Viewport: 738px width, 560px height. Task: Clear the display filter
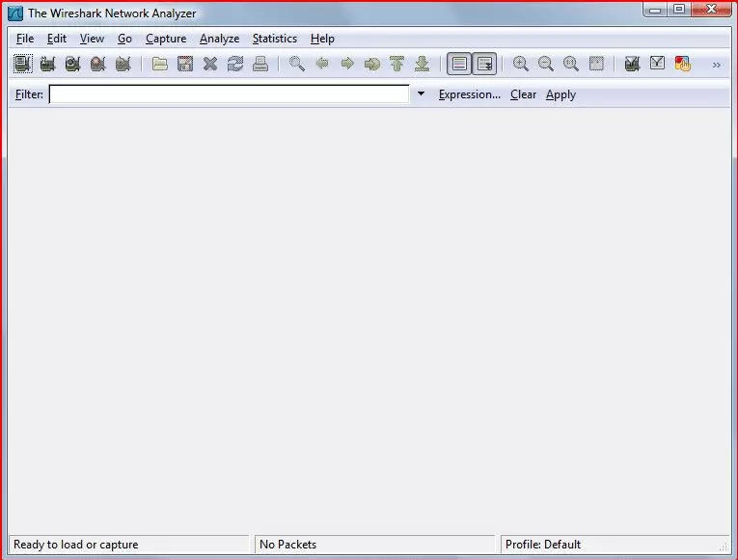pos(524,94)
